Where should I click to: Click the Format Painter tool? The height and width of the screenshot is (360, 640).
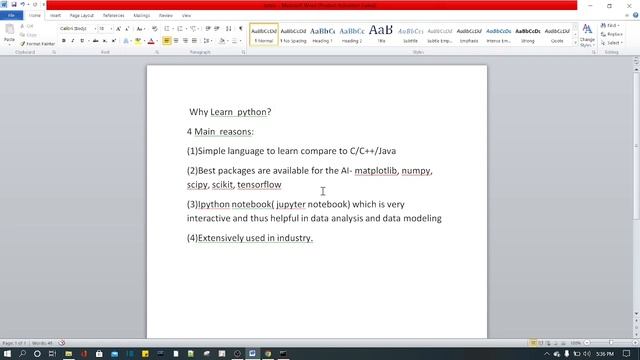tap(38, 44)
